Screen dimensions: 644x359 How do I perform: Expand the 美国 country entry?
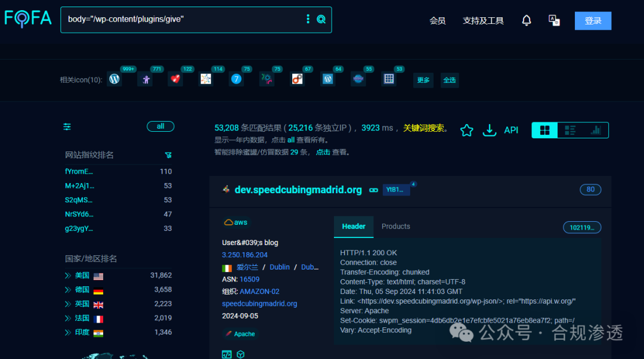(x=68, y=276)
